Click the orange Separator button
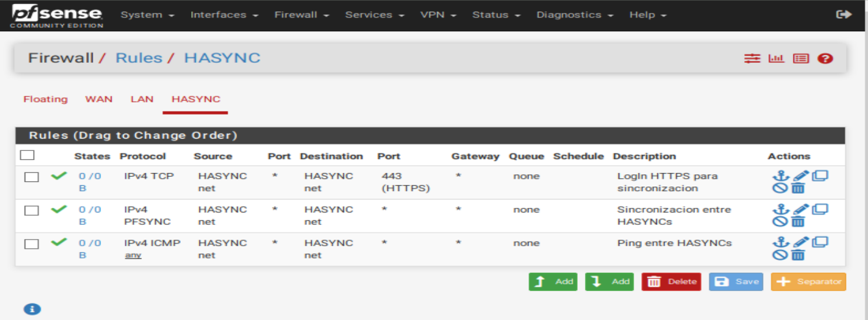The image size is (868, 320). coord(808,282)
